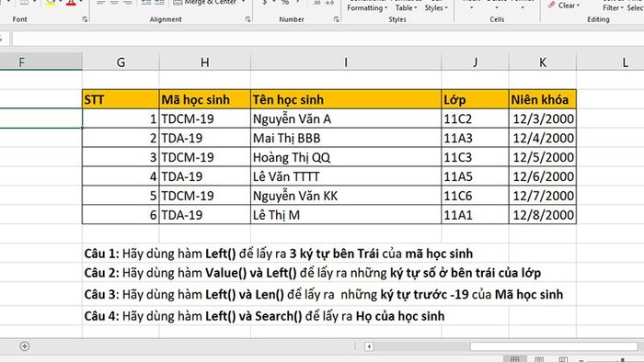Select class cell 11C6
Screen dimensions: 644x362
point(476,196)
